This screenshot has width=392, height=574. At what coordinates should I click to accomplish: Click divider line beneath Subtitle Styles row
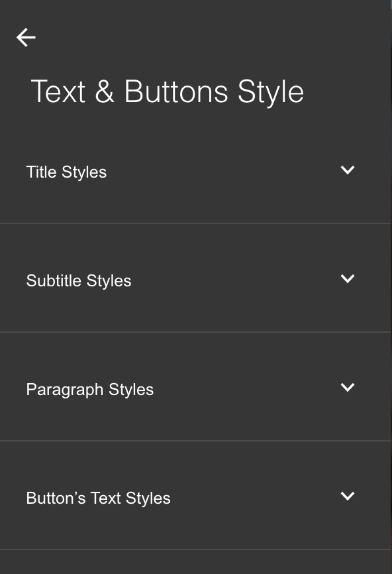point(195,331)
